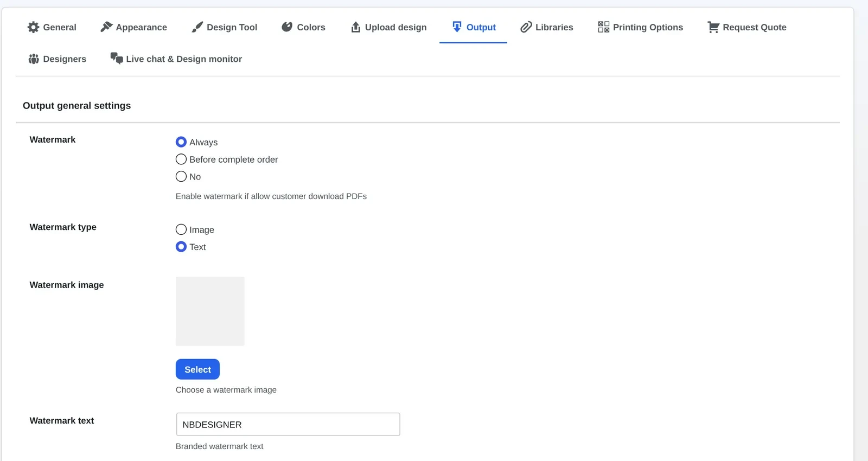
Task: Click the Design Tool brush icon
Action: click(x=197, y=27)
